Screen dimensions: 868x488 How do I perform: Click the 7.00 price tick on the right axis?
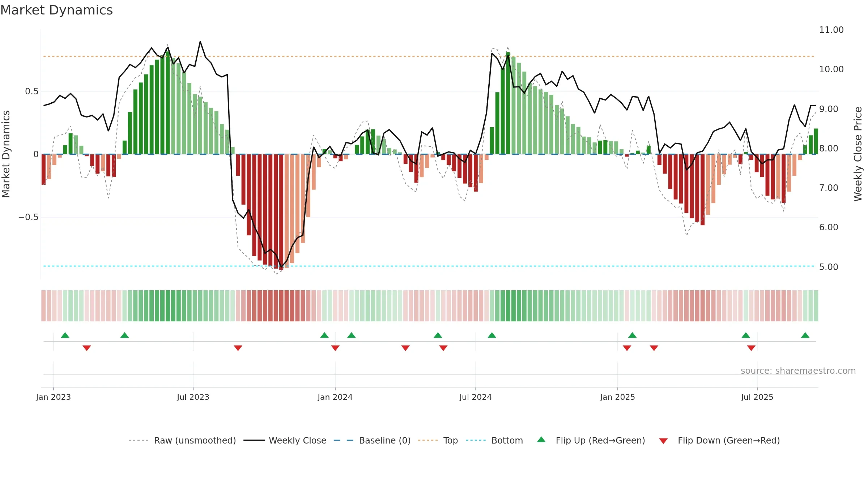(x=829, y=188)
